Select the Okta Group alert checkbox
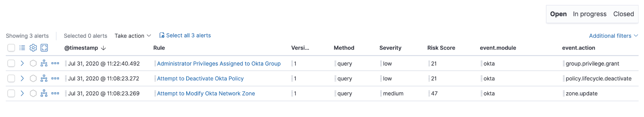The height and width of the screenshot is (117, 644). 11,63
